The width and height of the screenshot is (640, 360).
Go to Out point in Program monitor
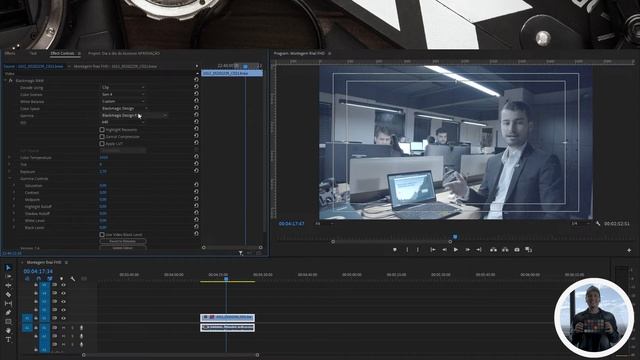pos(479,250)
